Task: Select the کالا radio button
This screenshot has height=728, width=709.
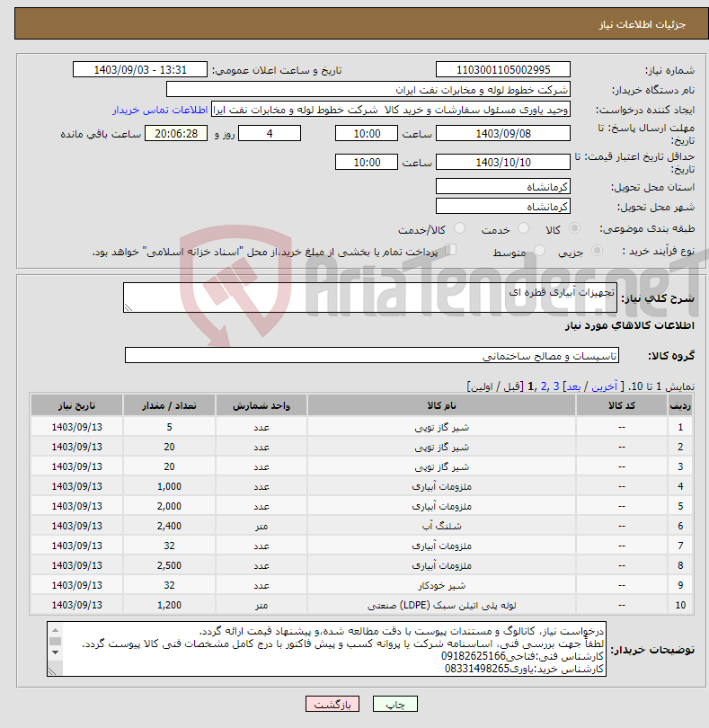Action: [x=574, y=228]
